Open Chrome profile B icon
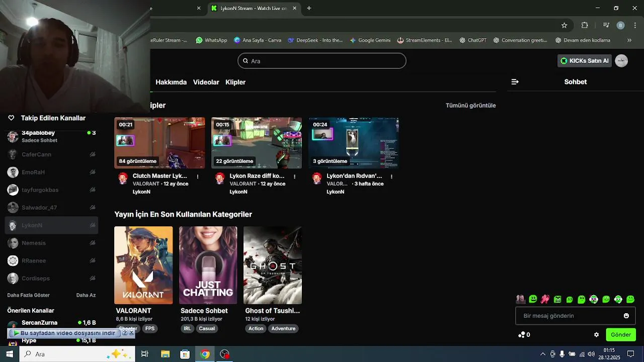The image size is (644, 362). [620, 25]
